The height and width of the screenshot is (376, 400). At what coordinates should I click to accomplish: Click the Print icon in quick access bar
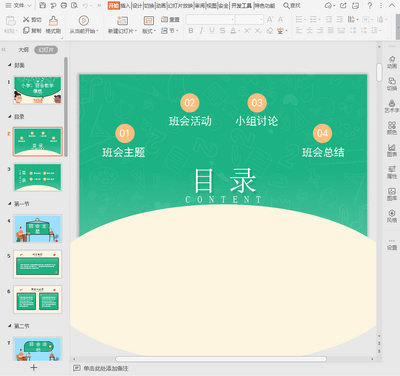point(64,5)
